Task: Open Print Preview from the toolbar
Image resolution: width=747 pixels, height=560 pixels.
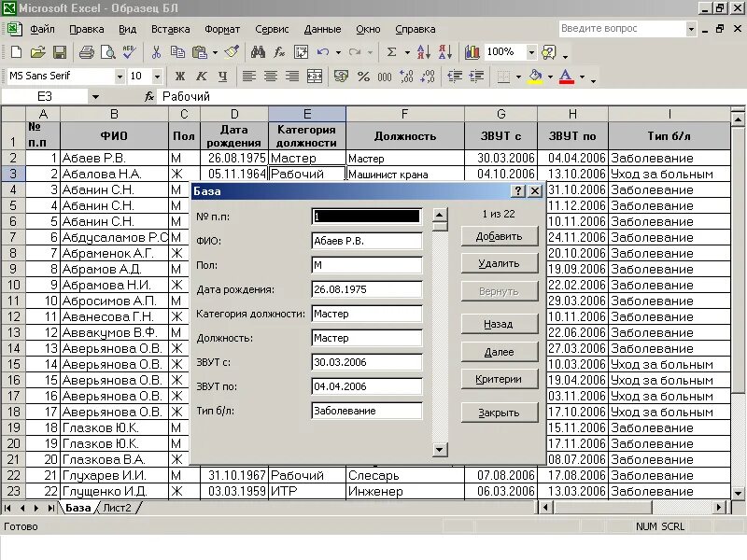Action: [x=108, y=52]
